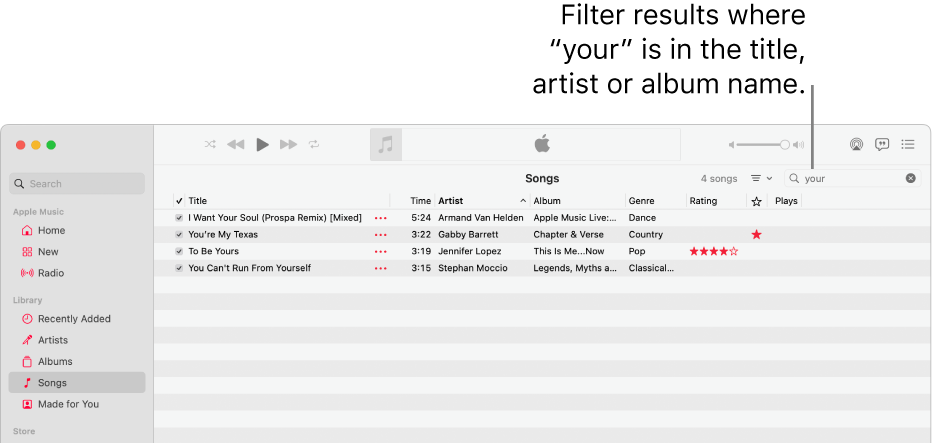Click the sidebar Search field
934x444 pixels.
click(x=78, y=184)
